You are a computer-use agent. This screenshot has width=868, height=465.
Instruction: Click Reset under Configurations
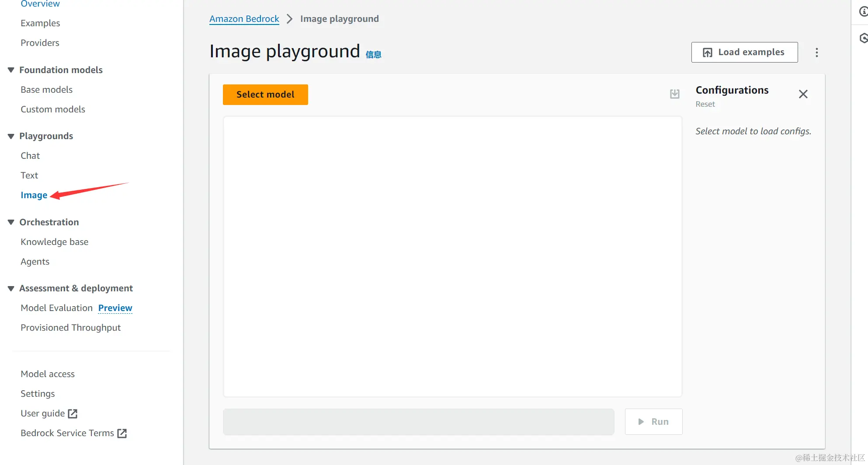(705, 104)
